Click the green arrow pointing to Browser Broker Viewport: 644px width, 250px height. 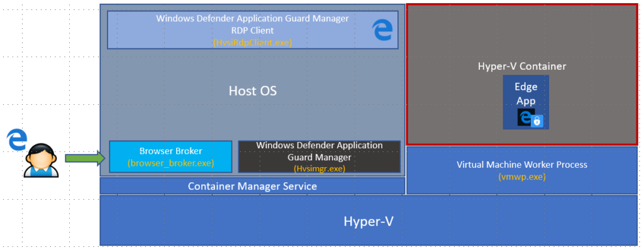(85, 158)
